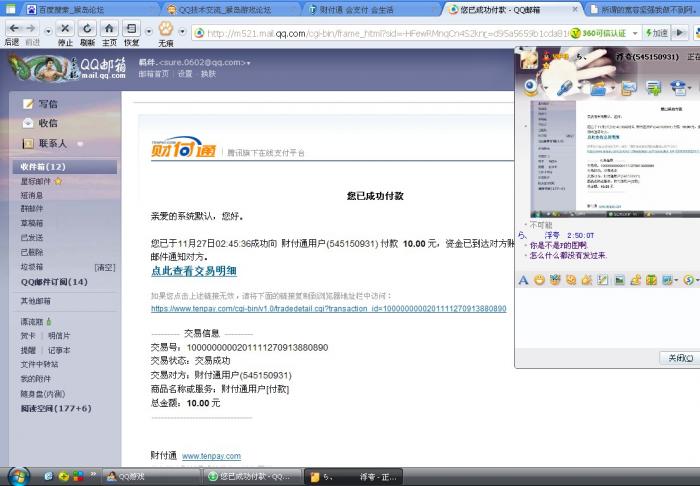This screenshot has width=700, height=486.
Task: Open the 换肤 skin link
Action: coord(208,74)
